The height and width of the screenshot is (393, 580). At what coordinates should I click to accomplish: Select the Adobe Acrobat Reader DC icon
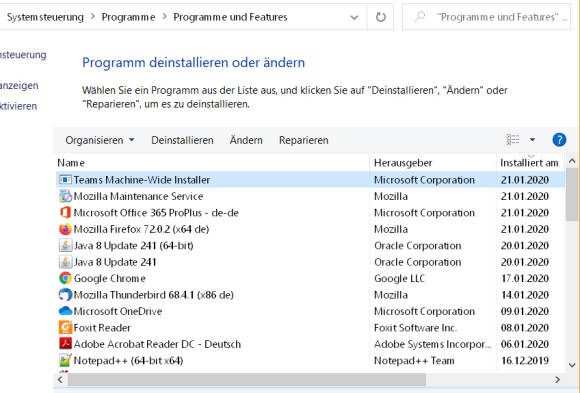[x=65, y=344]
